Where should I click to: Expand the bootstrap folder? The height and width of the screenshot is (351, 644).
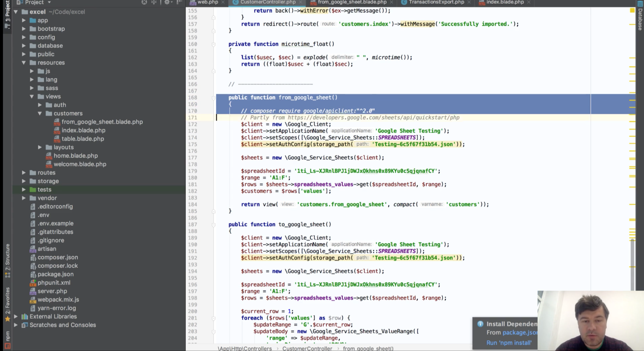[24, 29]
